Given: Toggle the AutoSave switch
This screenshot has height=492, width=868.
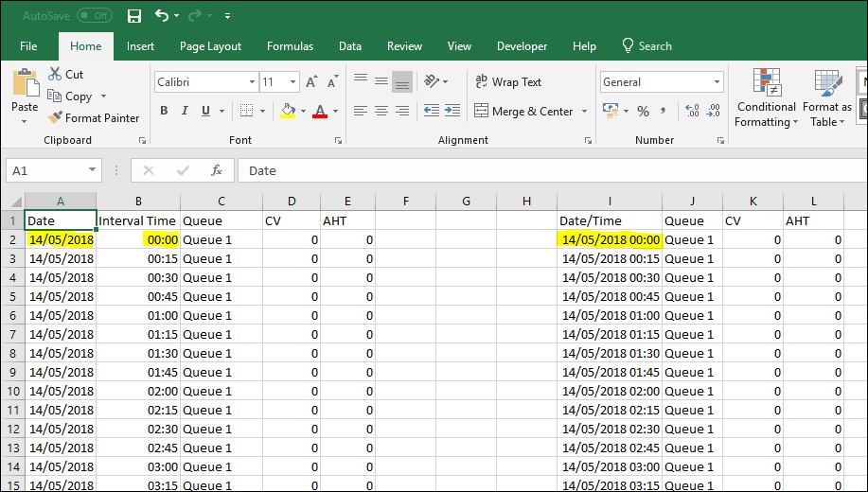Looking at the screenshot, I should (94, 16).
